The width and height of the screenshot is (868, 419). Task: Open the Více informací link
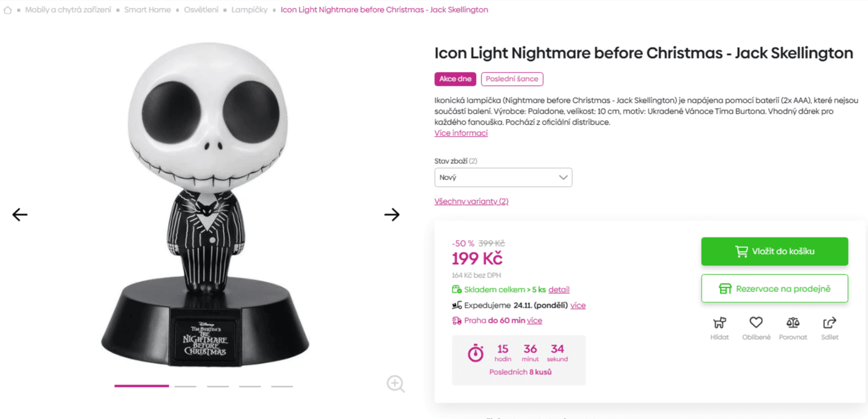(460, 132)
